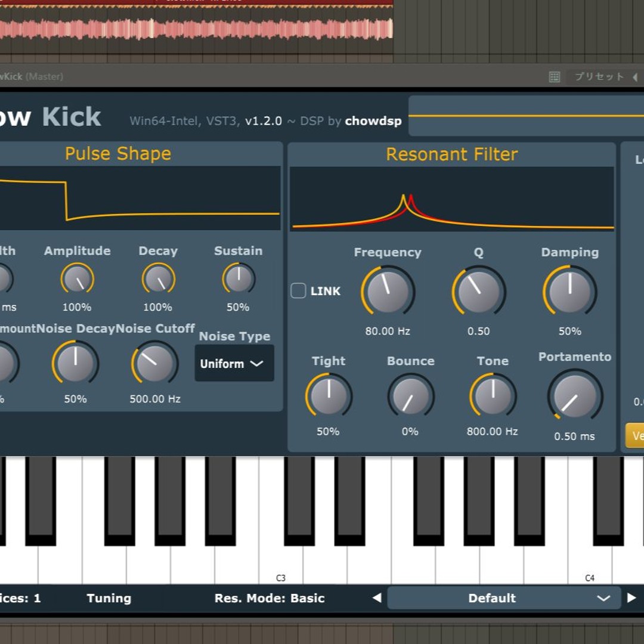This screenshot has height=644, width=644.
Task: Click the Bounce knob
Action: 410,397
